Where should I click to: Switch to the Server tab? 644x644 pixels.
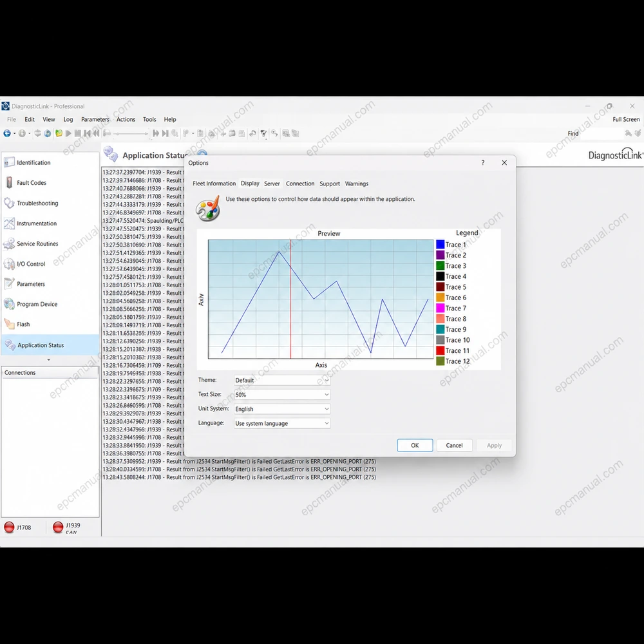point(272,184)
